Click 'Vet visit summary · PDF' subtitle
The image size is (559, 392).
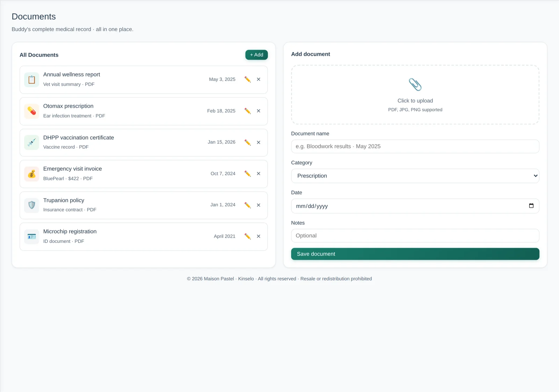point(69,84)
